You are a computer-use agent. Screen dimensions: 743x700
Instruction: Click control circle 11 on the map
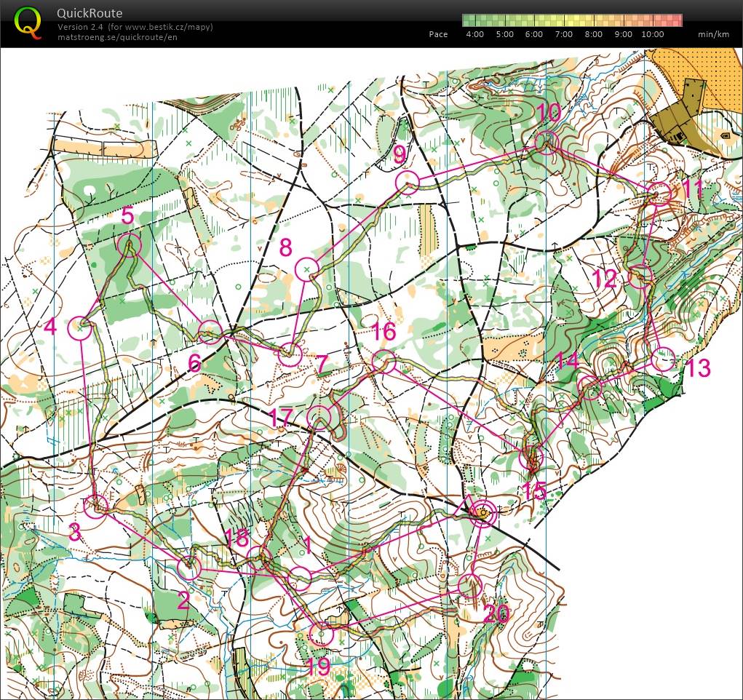pyautogui.click(x=659, y=194)
